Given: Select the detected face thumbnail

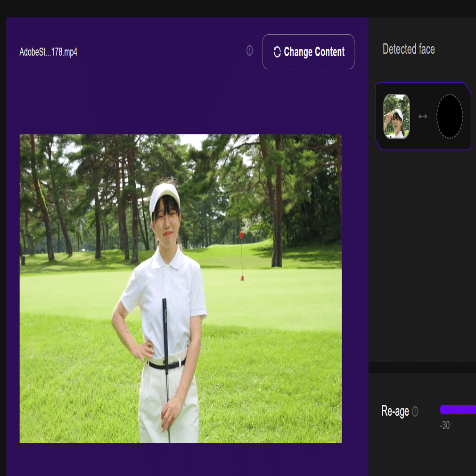Looking at the screenshot, I should pos(396,116).
